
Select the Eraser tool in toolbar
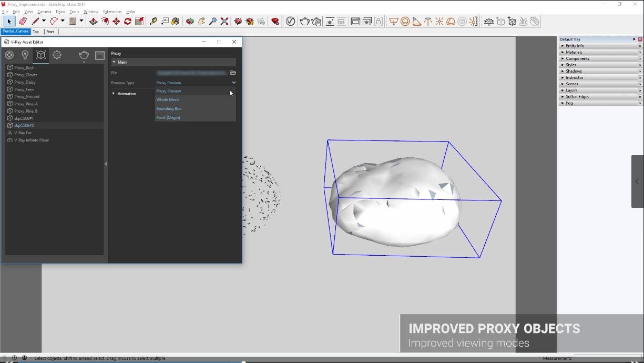(23, 22)
